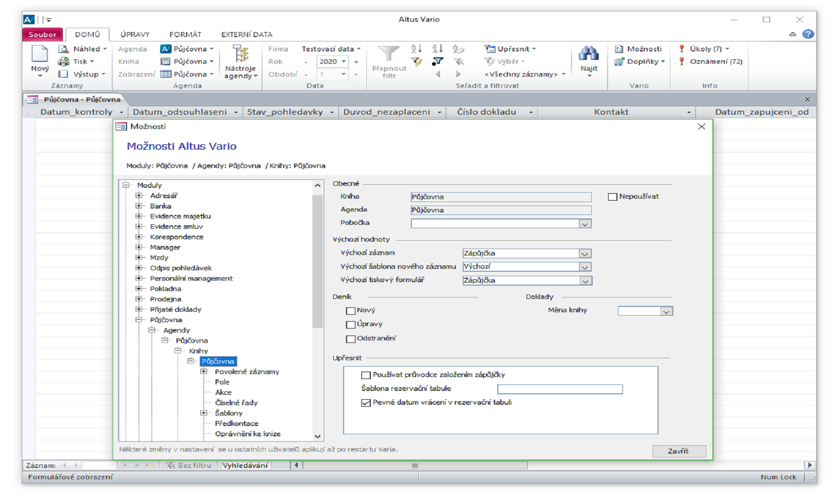This screenshot has width=835, height=504.
Task: Open the Rok 2020 year dropdown
Action: (344, 62)
